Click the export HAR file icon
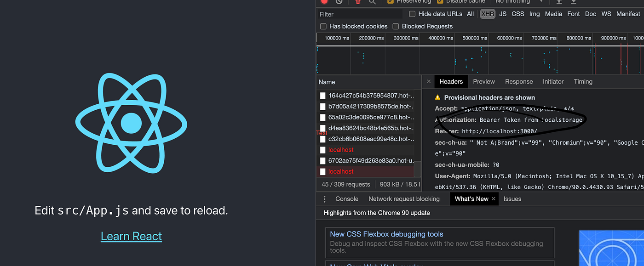Viewport: 644px width, 266px height. [x=573, y=2]
